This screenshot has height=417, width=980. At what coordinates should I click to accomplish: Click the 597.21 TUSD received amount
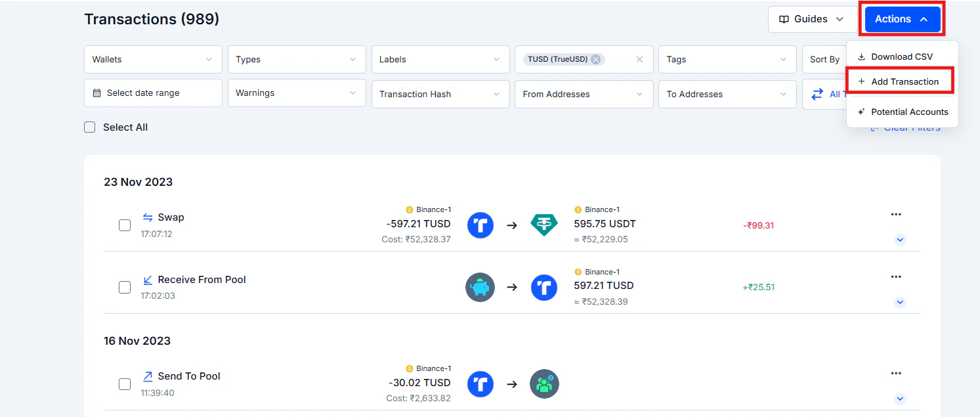point(604,286)
